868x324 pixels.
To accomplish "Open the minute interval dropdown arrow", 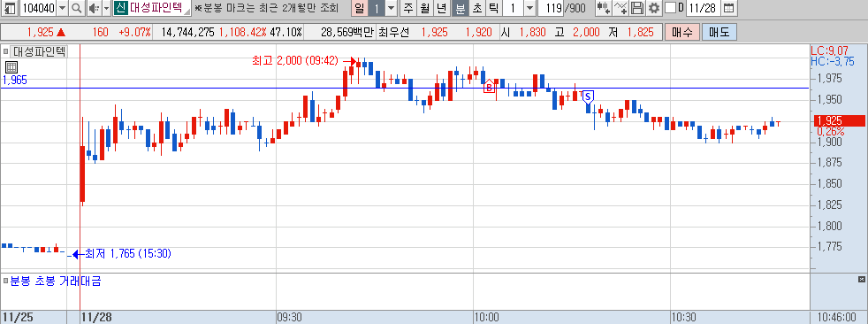I will click(529, 8).
